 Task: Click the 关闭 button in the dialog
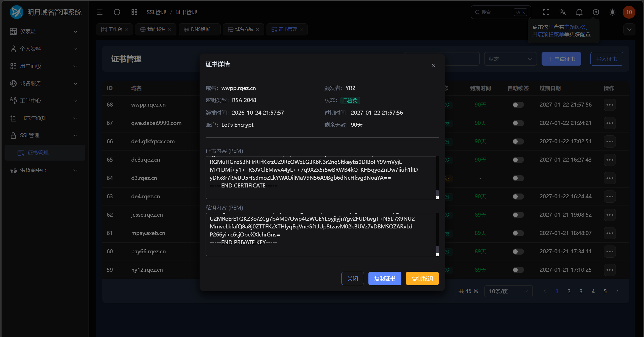(x=353, y=278)
